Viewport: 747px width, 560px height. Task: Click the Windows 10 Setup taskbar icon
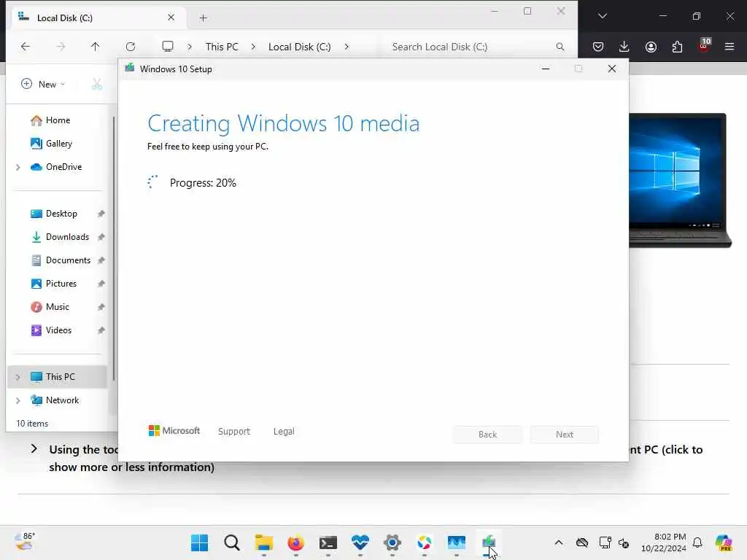pos(488,542)
